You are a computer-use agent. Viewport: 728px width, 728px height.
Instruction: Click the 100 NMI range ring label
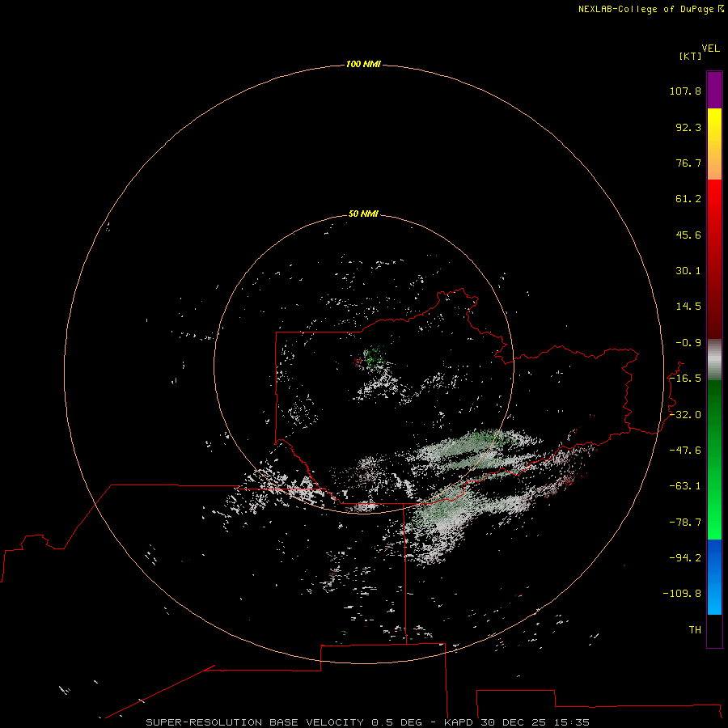tap(363, 64)
